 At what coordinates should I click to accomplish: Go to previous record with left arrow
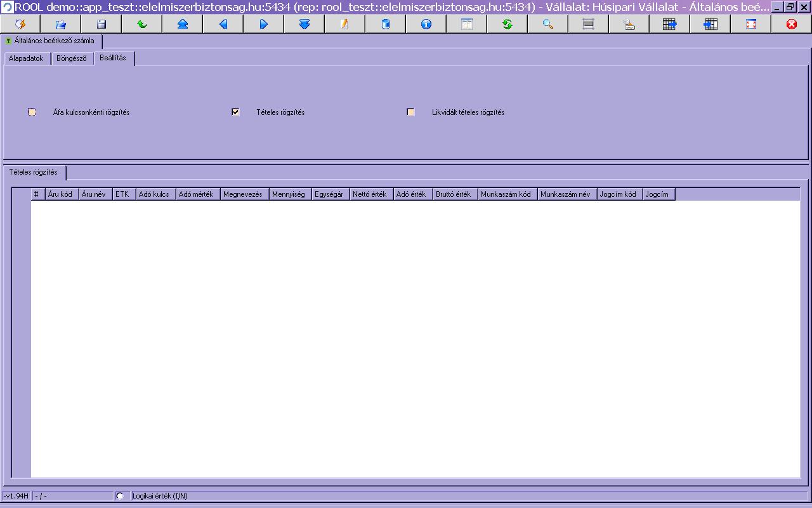pyautogui.click(x=223, y=24)
